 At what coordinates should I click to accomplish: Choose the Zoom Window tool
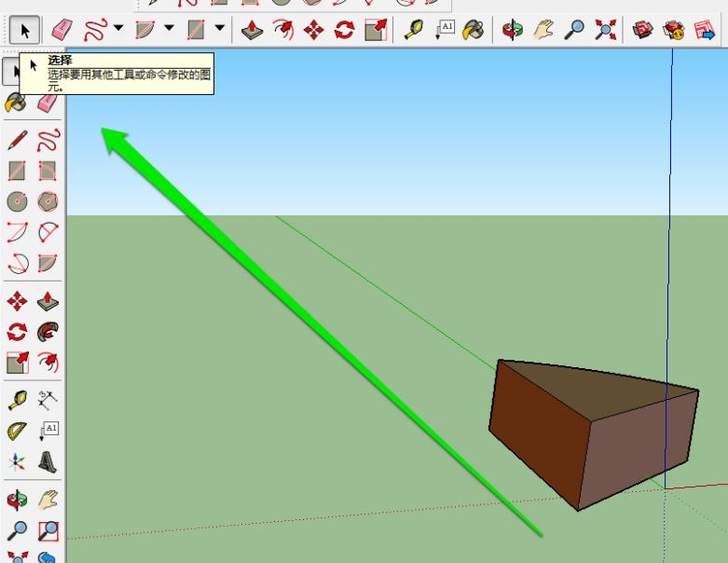coord(48,530)
